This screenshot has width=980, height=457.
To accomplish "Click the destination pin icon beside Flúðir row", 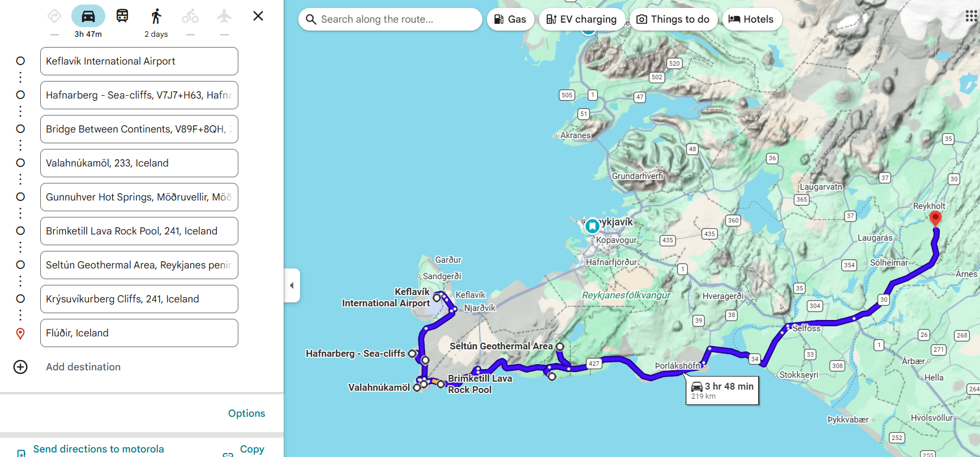I will 20,334.
